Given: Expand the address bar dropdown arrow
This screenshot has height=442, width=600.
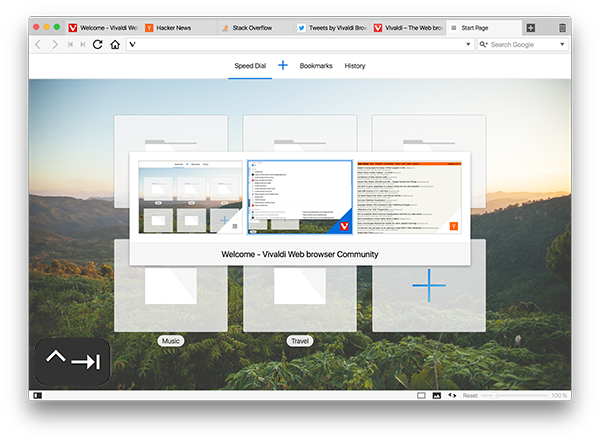Looking at the screenshot, I should point(468,44).
